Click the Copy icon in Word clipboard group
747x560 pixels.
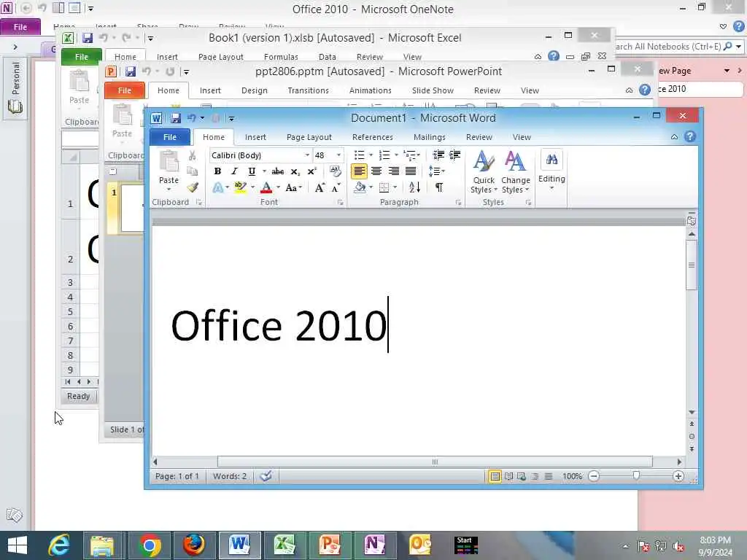pos(193,171)
